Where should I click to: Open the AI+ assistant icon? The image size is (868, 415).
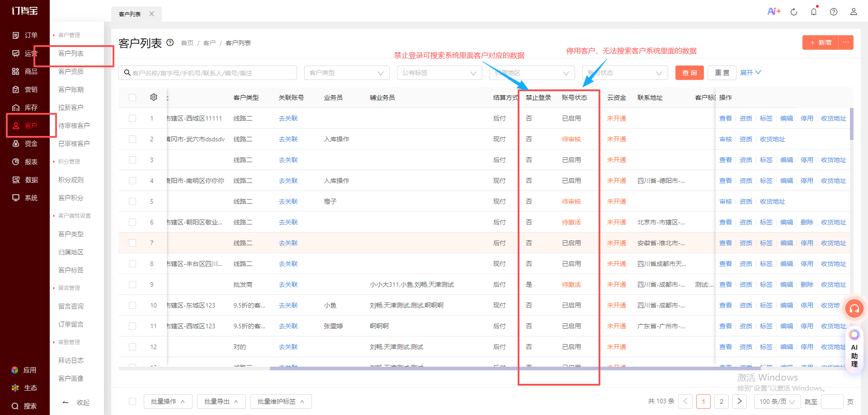tap(774, 12)
